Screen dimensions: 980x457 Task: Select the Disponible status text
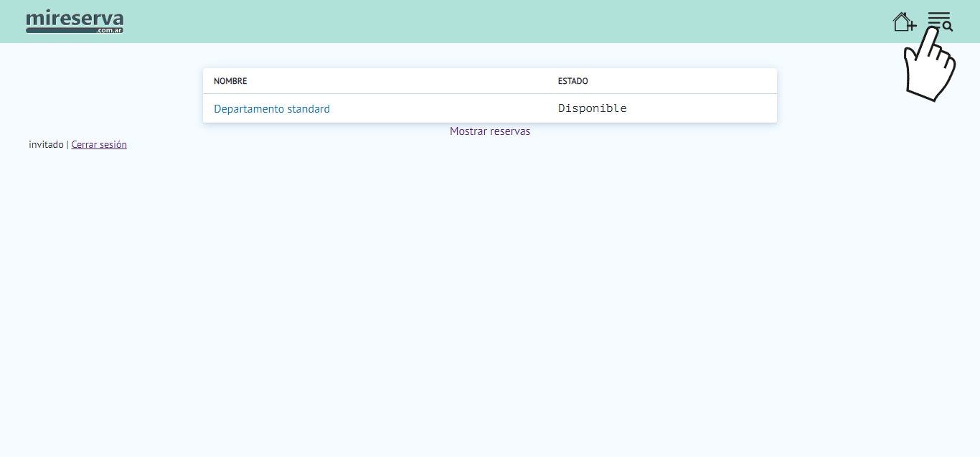[x=593, y=108]
